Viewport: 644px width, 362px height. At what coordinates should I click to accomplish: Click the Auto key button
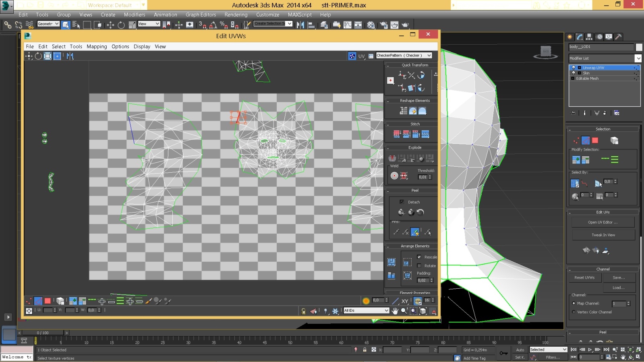520,350
